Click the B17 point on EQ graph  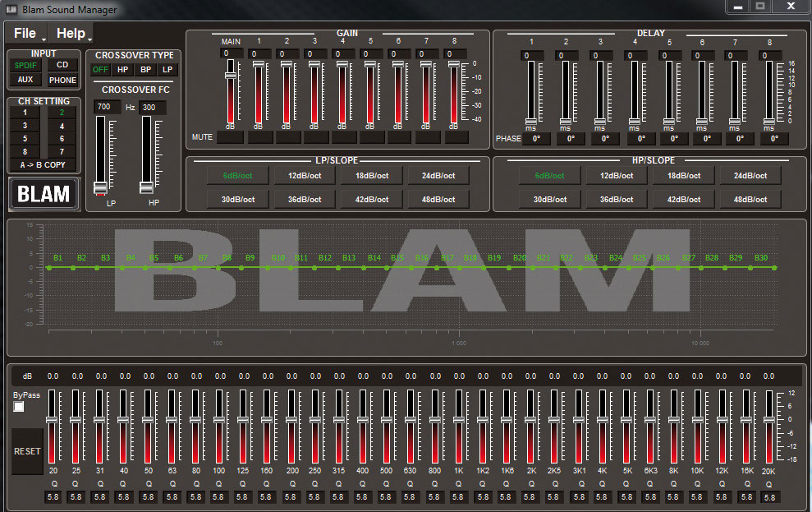pyautogui.click(x=447, y=267)
